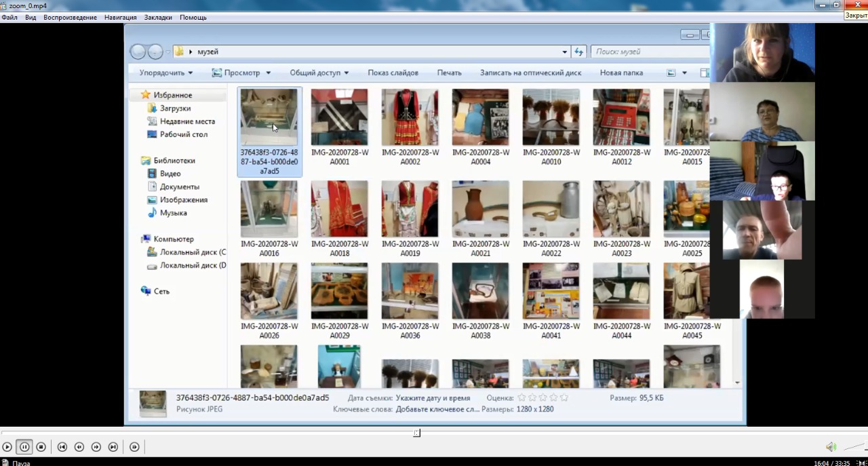Click the Показ слайдов button
The height and width of the screenshot is (466, 868).
coord(393,73)
